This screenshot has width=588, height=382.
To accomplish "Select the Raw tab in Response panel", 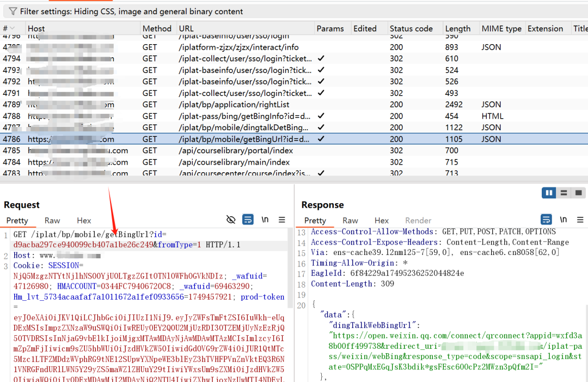I will 350,221.
